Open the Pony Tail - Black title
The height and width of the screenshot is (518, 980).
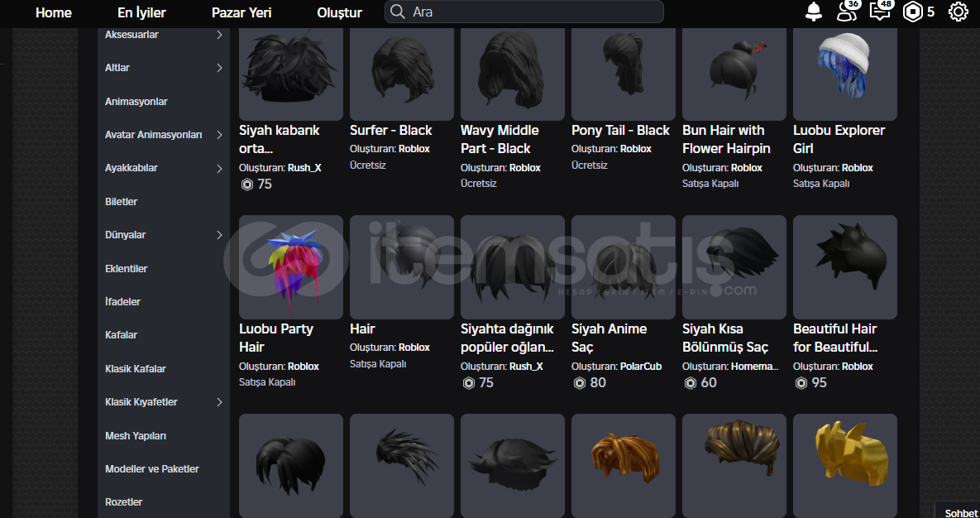coord(620,130)
